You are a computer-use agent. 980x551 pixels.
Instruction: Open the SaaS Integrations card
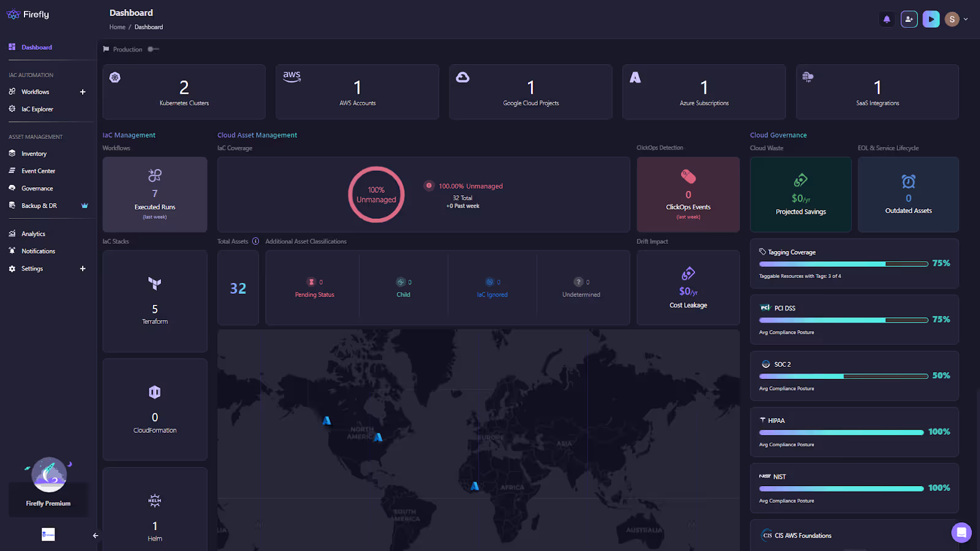[x=877, y=92]
